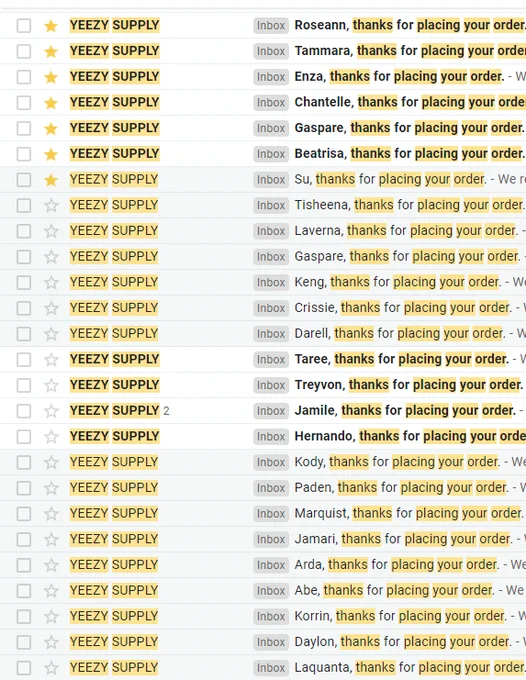Star Darell's order confirmation
Viewport: 526px width, 680px height.
pos(51,334)
